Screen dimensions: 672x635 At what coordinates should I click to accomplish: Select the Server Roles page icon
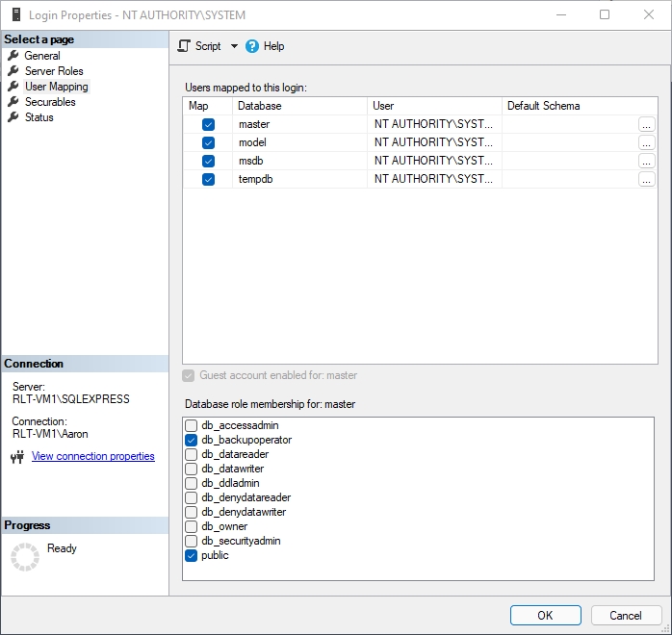click(x=13, y=71)
